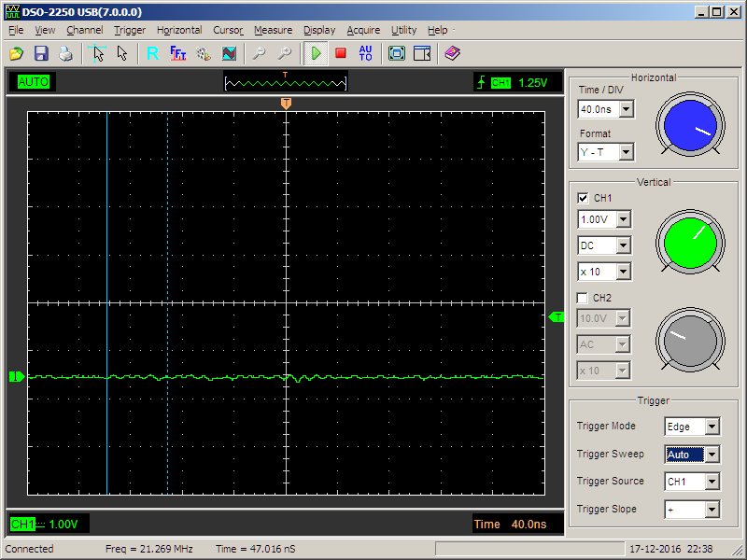Image resolution: width=747 pixels, height=560 pixels.
Task: Expand the Time / DIV dropdown
Action: 626,109
